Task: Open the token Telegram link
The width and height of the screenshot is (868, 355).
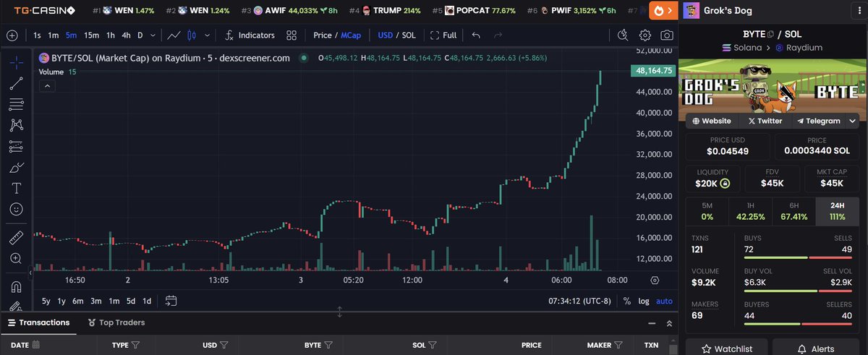Action: pos(818,121)
